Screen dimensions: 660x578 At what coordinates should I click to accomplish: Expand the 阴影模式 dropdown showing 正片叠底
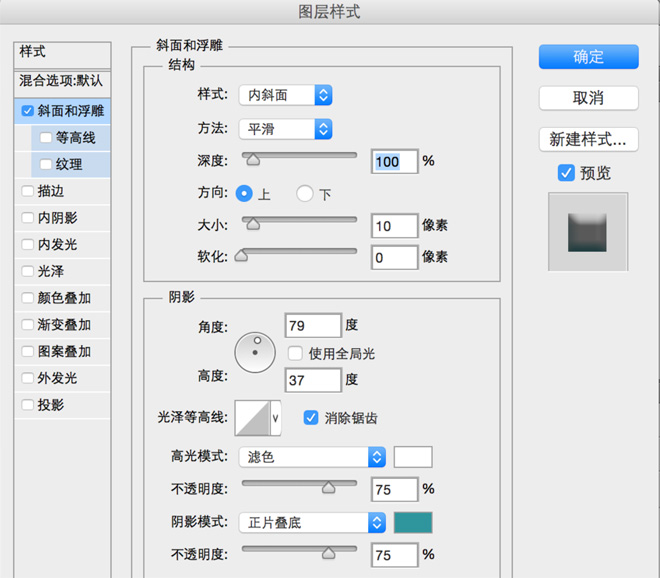[x=312, y=522]
